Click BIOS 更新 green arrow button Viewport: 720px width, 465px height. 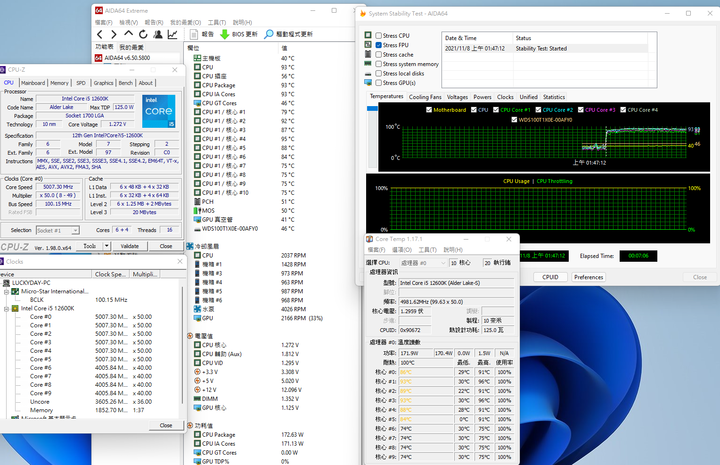coord(239,34)
